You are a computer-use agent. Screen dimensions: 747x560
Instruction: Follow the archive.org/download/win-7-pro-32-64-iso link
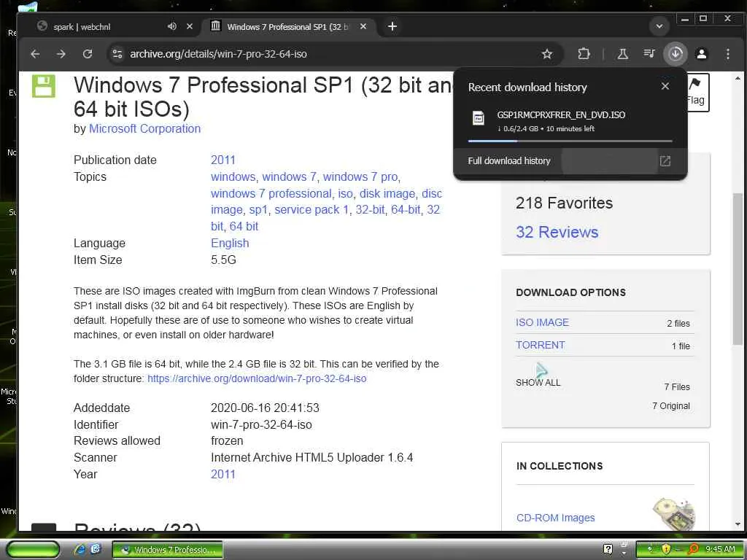coord(257,378)
